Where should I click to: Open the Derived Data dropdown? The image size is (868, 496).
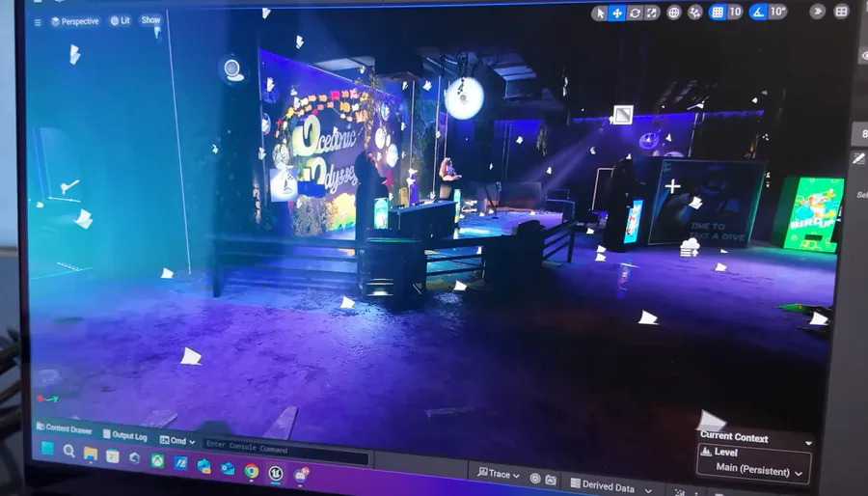click(611, 486)
